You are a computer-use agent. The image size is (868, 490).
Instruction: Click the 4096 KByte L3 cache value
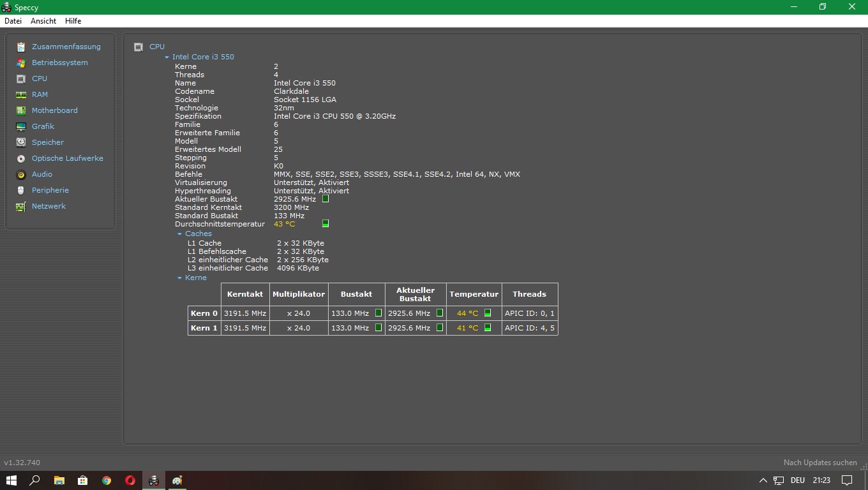[x=298, y=268]
